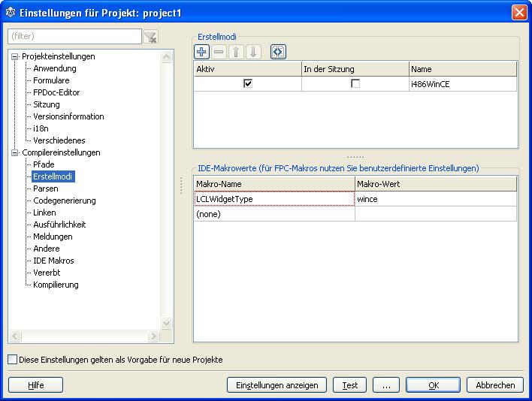The image size is (532, 401).
Task: Select Versionsinformation in the tree
Action: pos(68,116)
